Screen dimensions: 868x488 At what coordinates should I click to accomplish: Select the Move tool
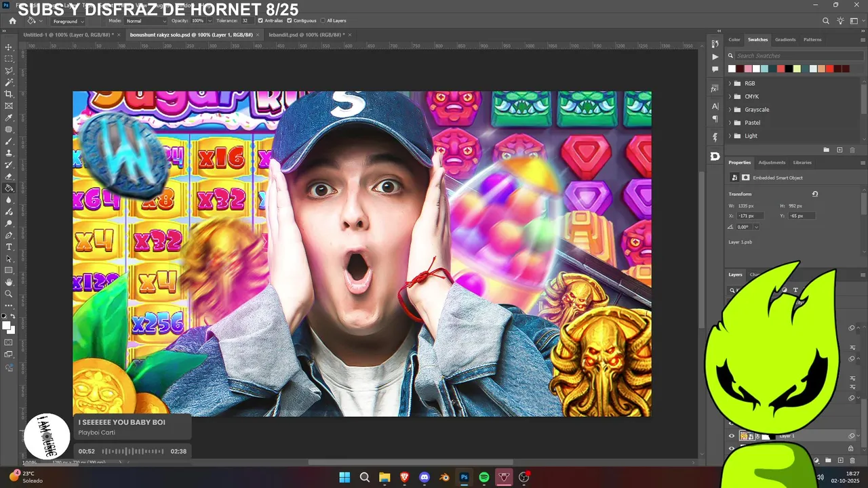pyautogui.click(x=9, y=47)
